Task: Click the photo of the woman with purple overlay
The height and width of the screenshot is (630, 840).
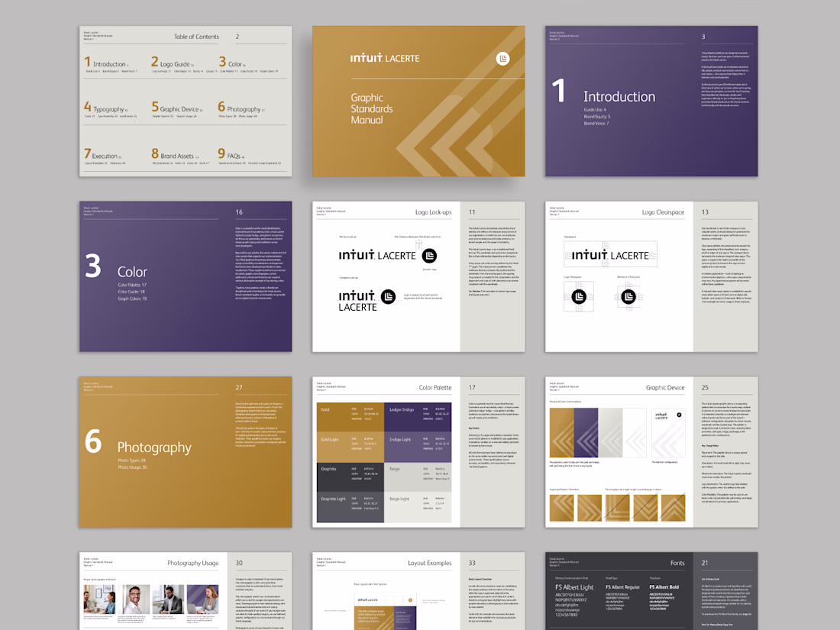Action: pyautogui.click(x=202, y=599)
